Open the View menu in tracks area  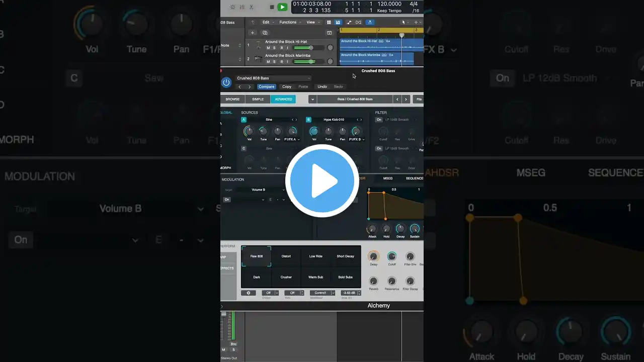tap(312, 22)
